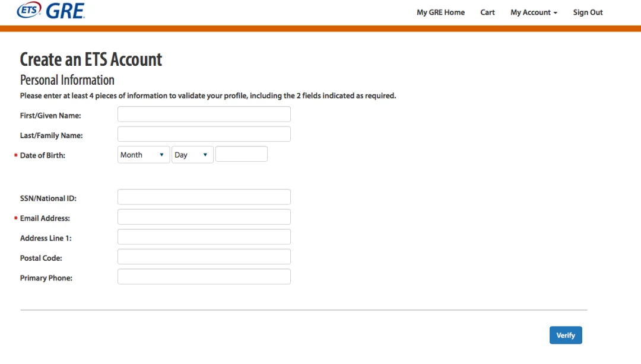Open the birth Month dropdown
The image size is (641, 364).
144,155
